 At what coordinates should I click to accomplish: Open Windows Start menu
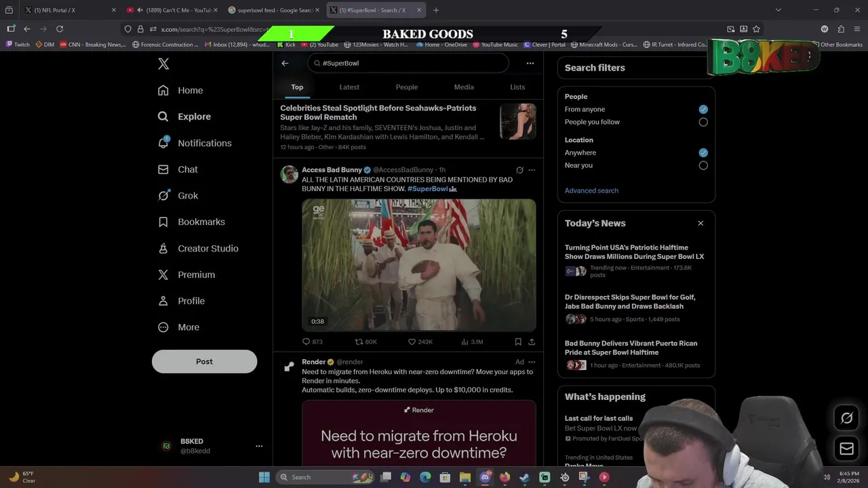(x=264, y=477)
